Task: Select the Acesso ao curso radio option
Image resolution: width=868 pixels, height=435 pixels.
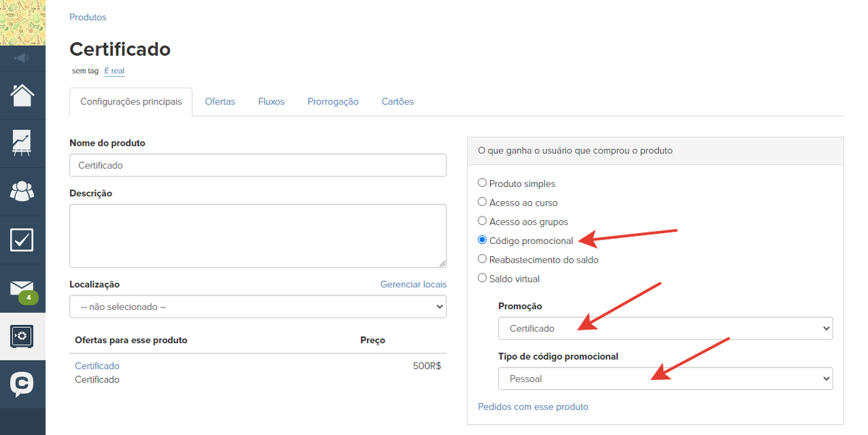Action: (483, 203)
